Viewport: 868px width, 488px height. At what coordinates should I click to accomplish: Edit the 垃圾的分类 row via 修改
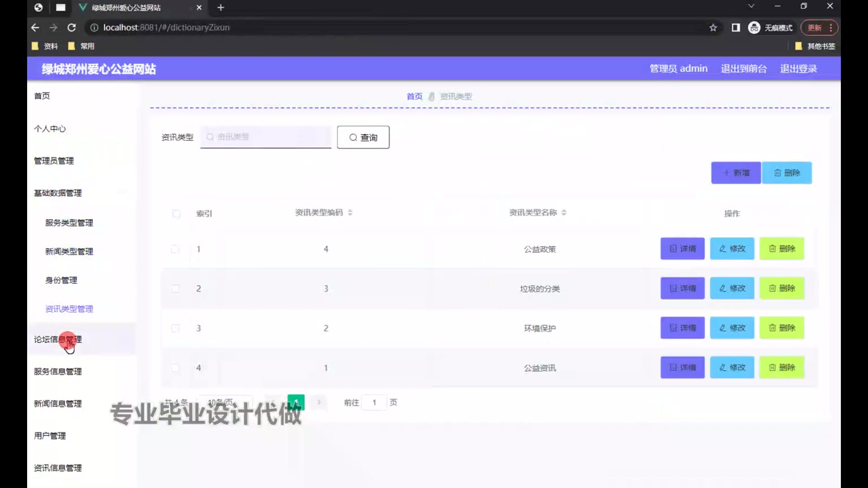point(732,288)
